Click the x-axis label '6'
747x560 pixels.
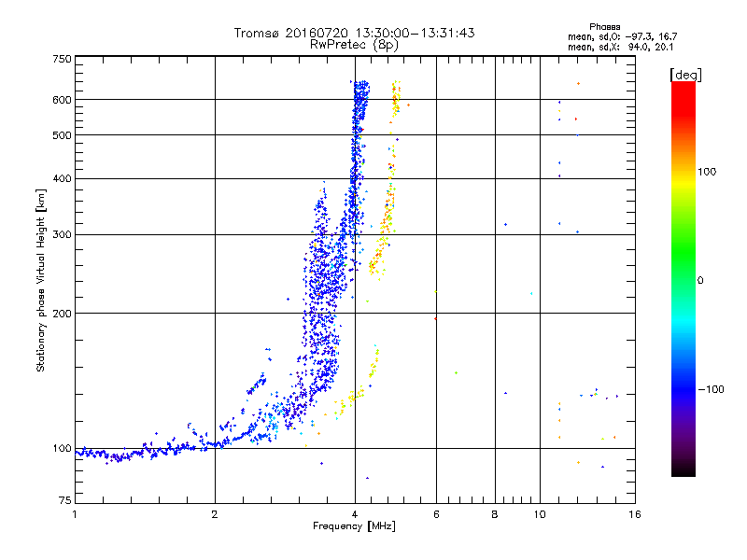pyautogui.click(x=436, y=514)
